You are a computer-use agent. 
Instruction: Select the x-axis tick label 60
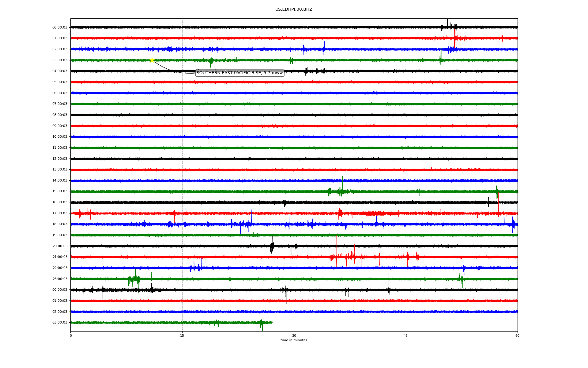point(517,335)
